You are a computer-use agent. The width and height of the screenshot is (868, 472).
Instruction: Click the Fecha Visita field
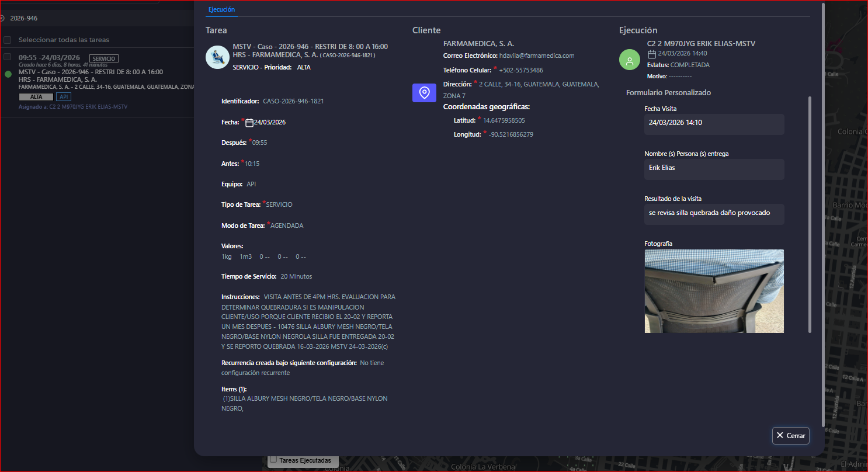(714, 124)
